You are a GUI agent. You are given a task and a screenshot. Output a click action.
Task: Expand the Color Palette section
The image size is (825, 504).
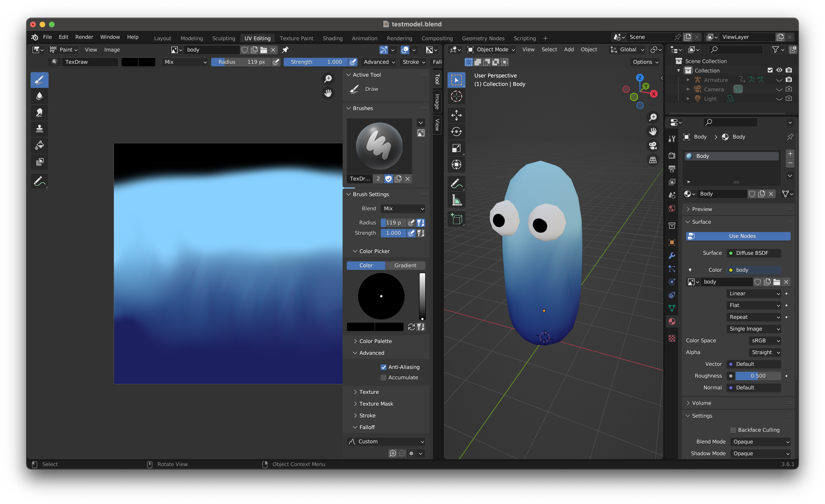tap(375, 341)
